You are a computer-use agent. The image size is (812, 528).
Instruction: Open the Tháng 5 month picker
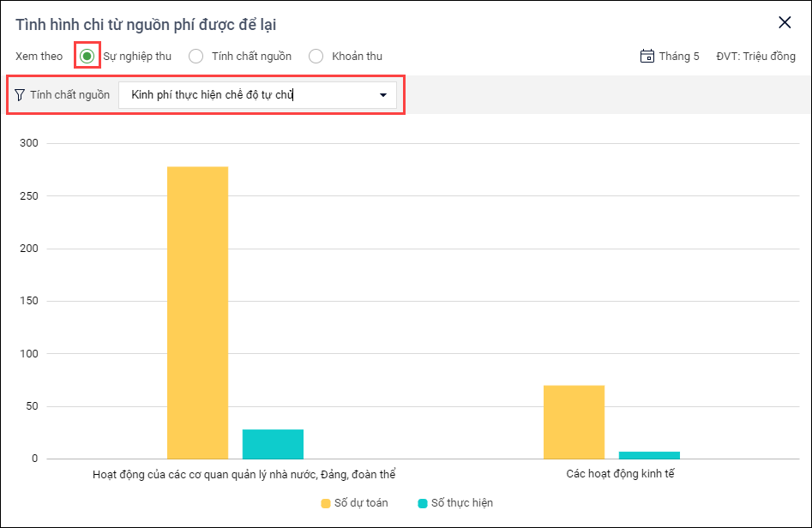(678, 57)
